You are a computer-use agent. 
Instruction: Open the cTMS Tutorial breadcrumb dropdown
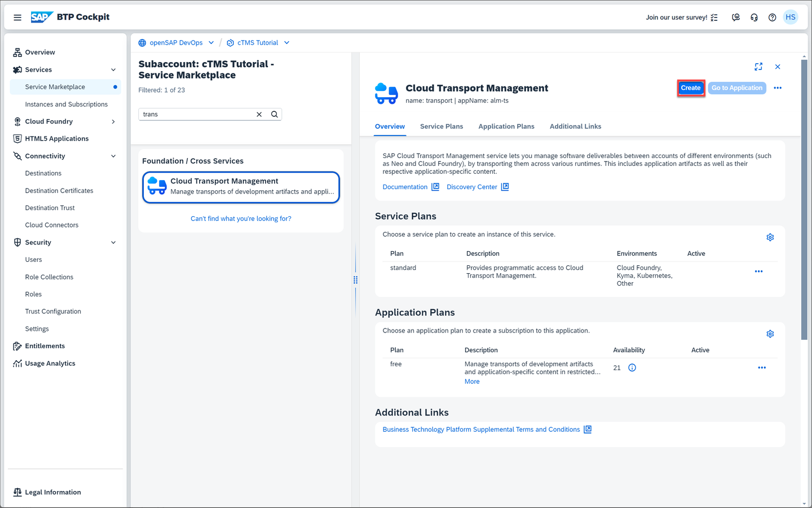pos(287,43)
